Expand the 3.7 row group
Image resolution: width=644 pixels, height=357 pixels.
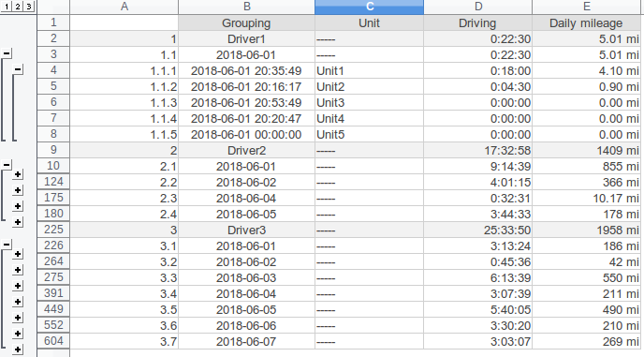(x=18, y=350)
